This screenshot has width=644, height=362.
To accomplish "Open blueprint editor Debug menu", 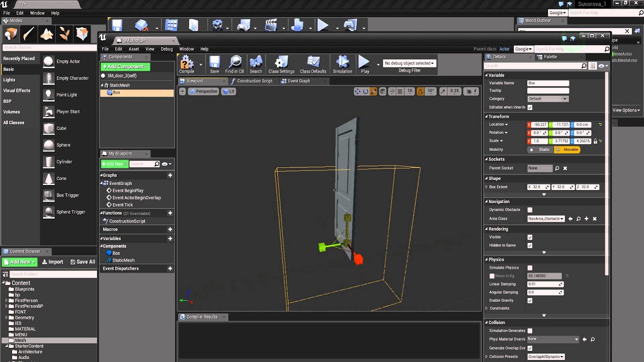I will [167, 49].
